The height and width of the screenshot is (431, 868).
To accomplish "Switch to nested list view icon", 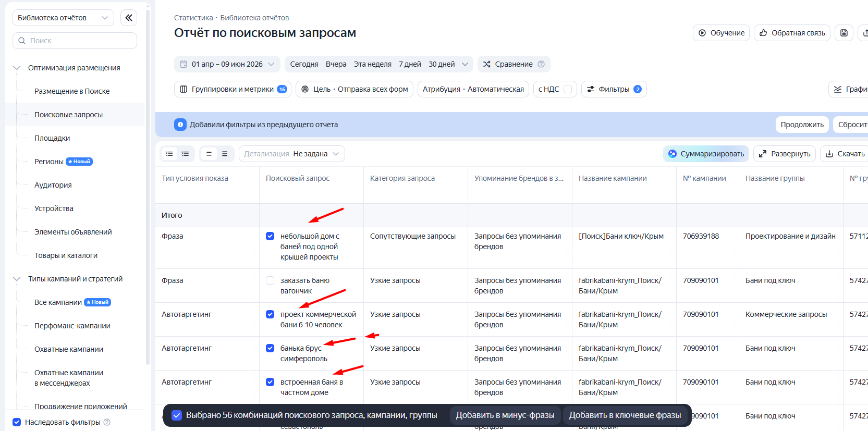I will click(x=185, y=154).
